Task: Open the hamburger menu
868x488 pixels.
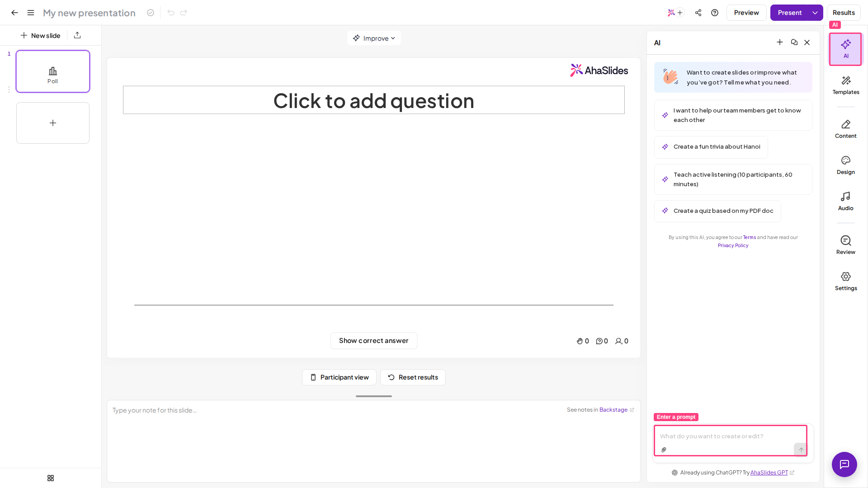Action: pos(31,13)
